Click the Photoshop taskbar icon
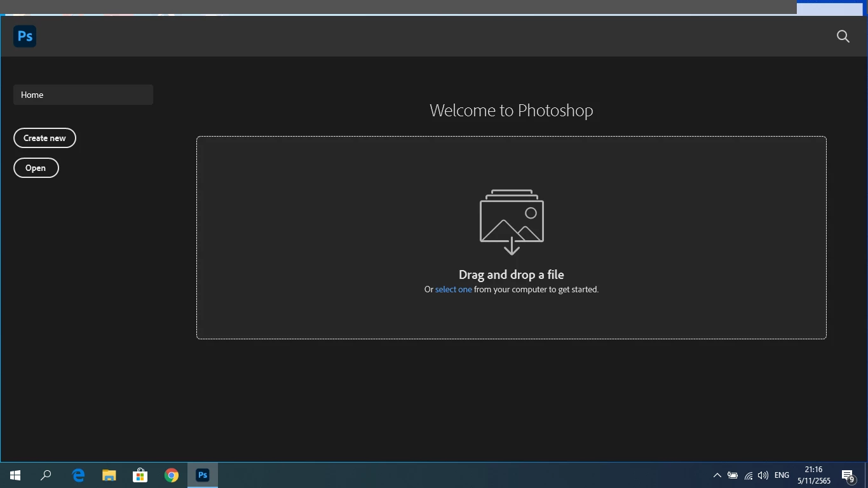 click(x=203, y=475)
